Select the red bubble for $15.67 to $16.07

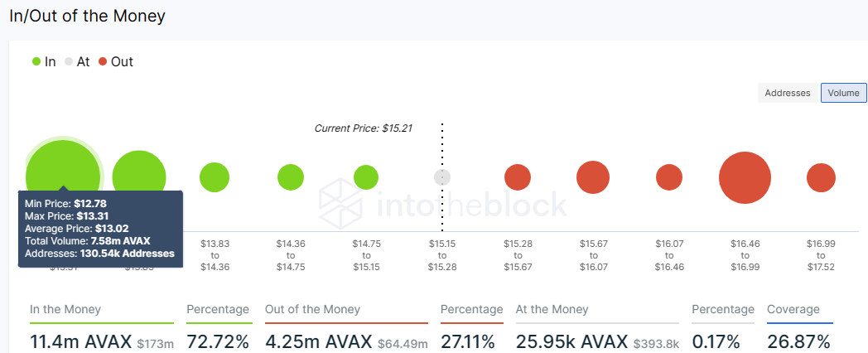click(x=593, y=178)
